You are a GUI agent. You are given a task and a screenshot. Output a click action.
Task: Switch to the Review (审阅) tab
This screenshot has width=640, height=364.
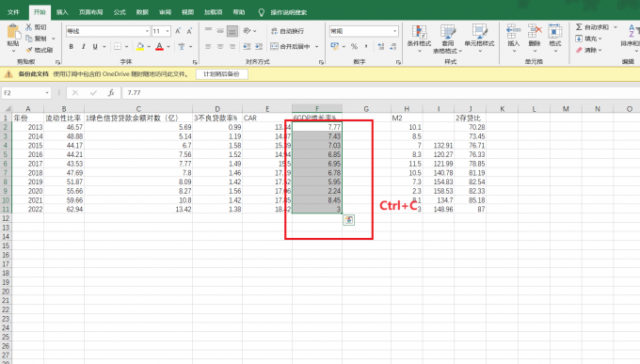(x=165, y=12)
